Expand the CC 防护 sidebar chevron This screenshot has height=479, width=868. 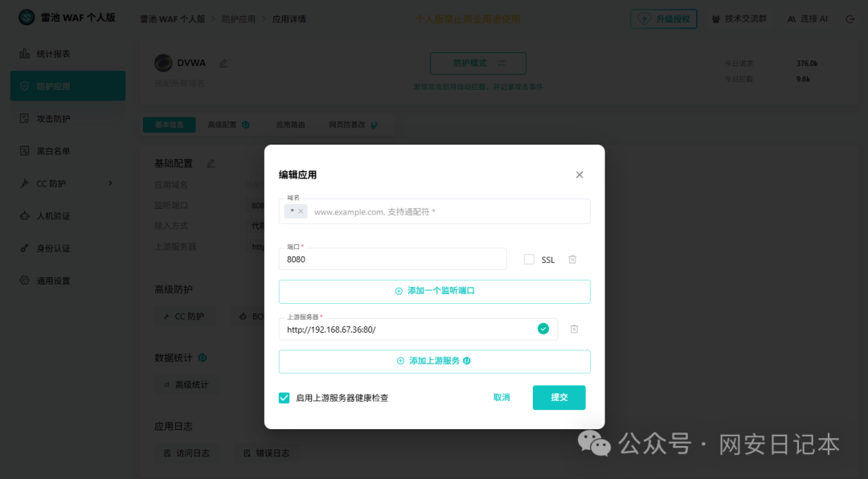pyautogui.click(x=110, y=183)
